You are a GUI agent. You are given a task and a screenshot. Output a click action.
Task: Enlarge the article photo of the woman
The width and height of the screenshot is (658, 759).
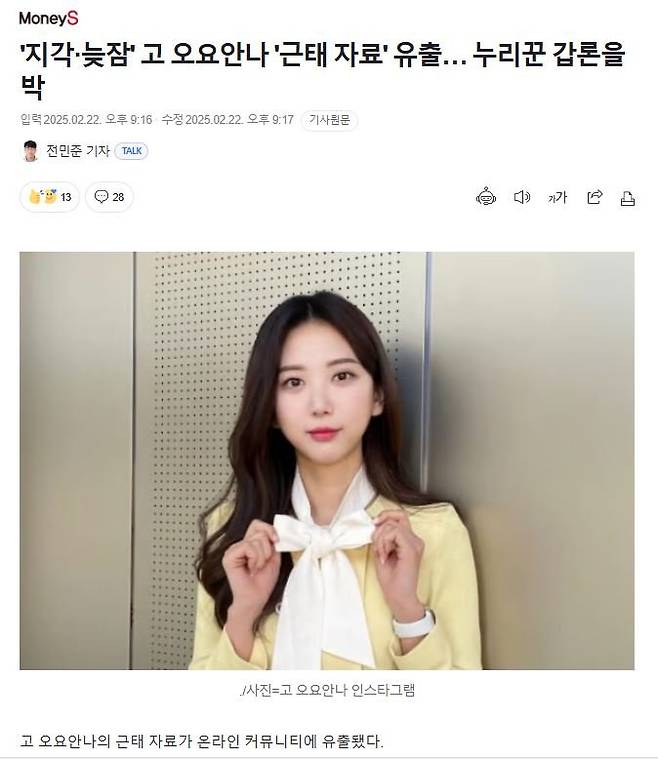coord(327,460)
